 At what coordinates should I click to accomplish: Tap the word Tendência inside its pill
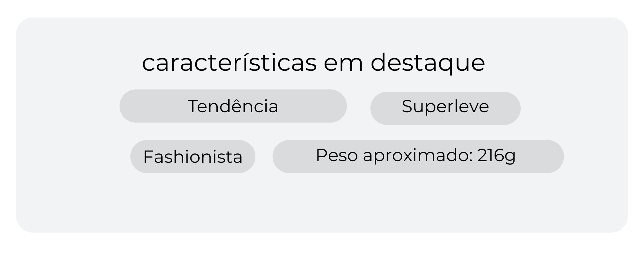(x=233, y=106)
